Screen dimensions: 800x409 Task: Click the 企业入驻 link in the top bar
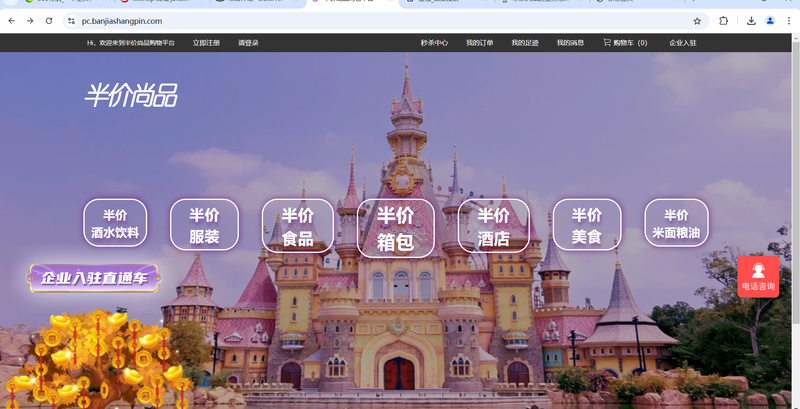pyautogui.click(x=683, y=43)
